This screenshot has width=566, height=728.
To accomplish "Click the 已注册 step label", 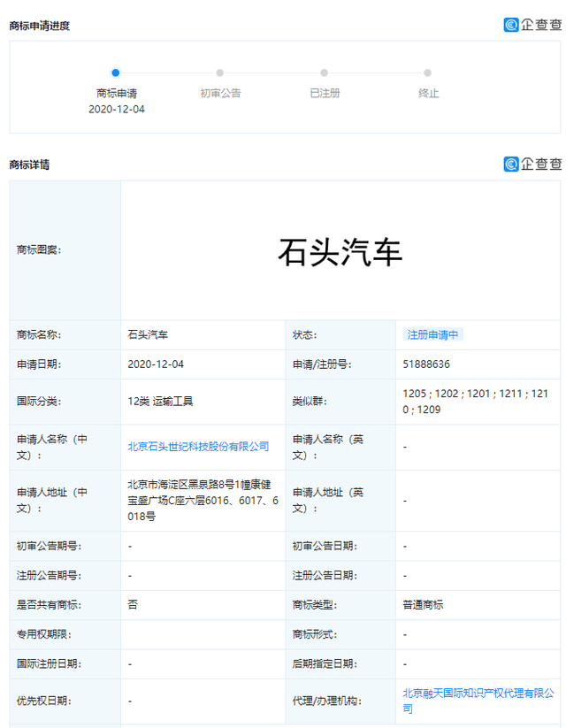I will click(x=325, y=93).
